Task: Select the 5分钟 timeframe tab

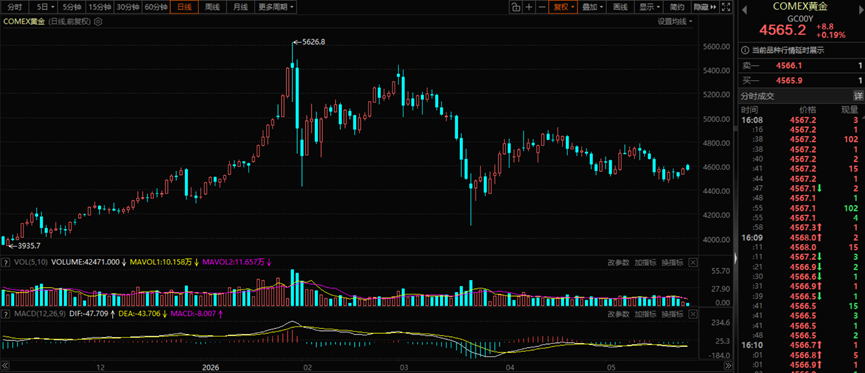Action: point(73,7)
